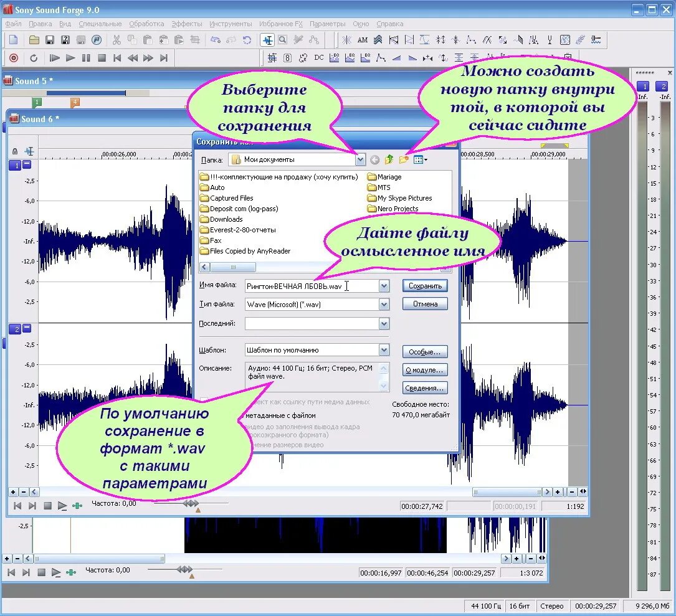Image resolution: width=676 pixels, height=616 pixels.
Task: Click the Sound 5 playback rate slider
Action: tap(184, 570)
